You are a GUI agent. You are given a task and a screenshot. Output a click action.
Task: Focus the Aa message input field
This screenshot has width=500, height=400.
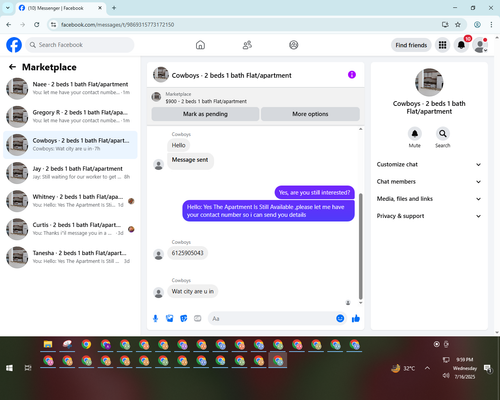click(x=272, y=319)
